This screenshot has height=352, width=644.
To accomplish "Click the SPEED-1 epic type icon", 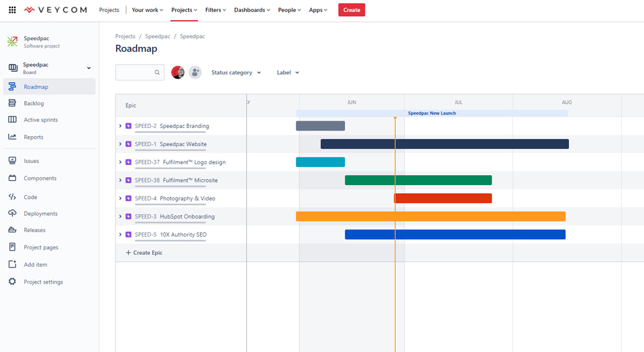I will [x=128, y=144].
